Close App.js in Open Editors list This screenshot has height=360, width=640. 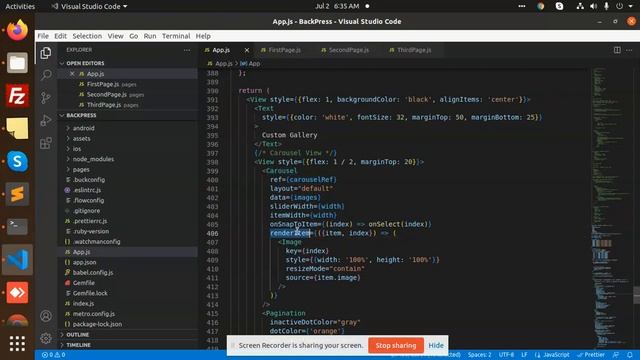pyautogui.click(x=72, y=73)
